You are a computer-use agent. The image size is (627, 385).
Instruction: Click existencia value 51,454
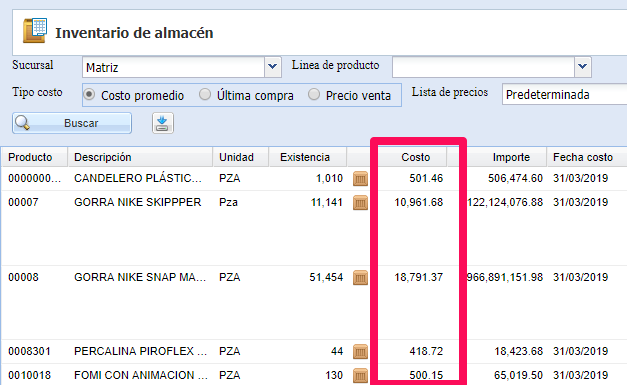click(x=326, y=277)
